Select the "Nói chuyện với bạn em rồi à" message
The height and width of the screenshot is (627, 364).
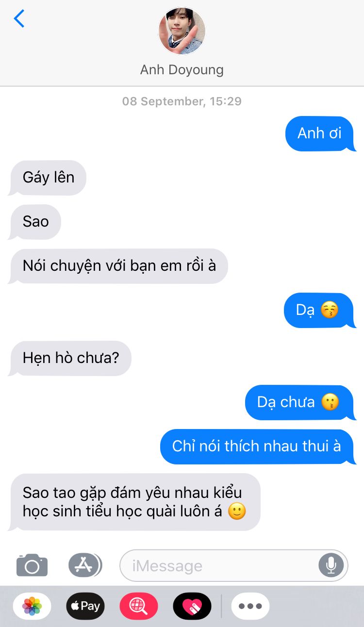[x=118, y=266]
